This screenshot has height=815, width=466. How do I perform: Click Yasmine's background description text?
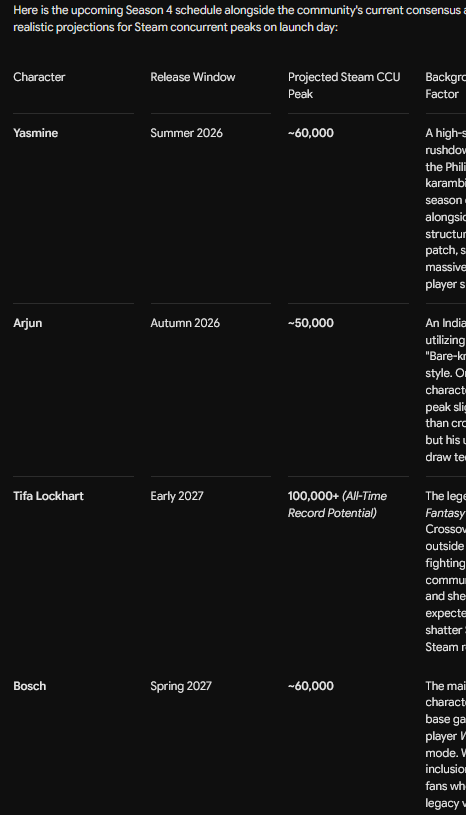(445, 208)
